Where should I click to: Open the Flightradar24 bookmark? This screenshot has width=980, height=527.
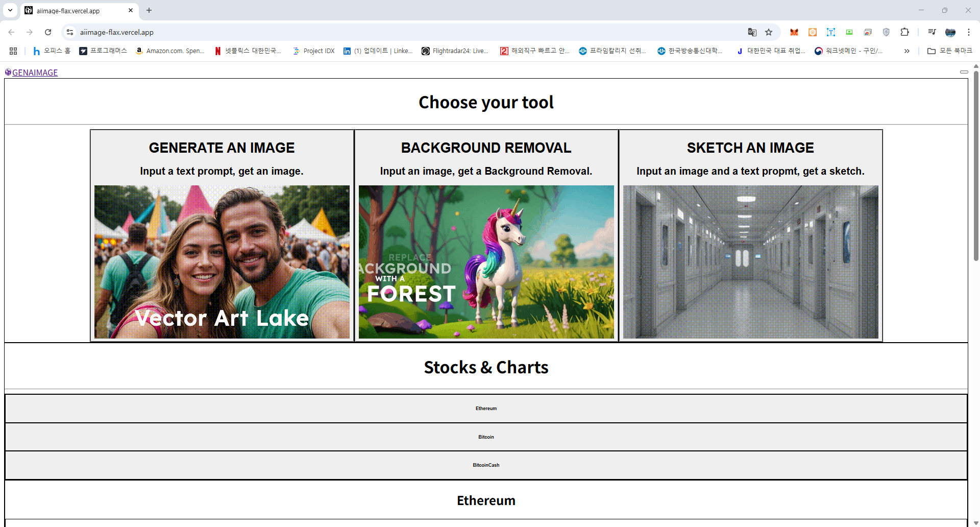tap(455, 51)
